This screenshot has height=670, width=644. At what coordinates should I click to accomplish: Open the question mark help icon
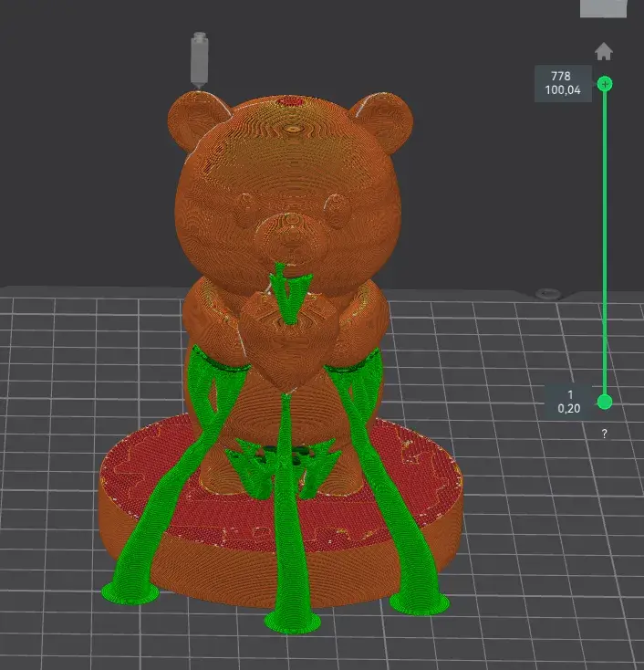click(x=604, y=434)
